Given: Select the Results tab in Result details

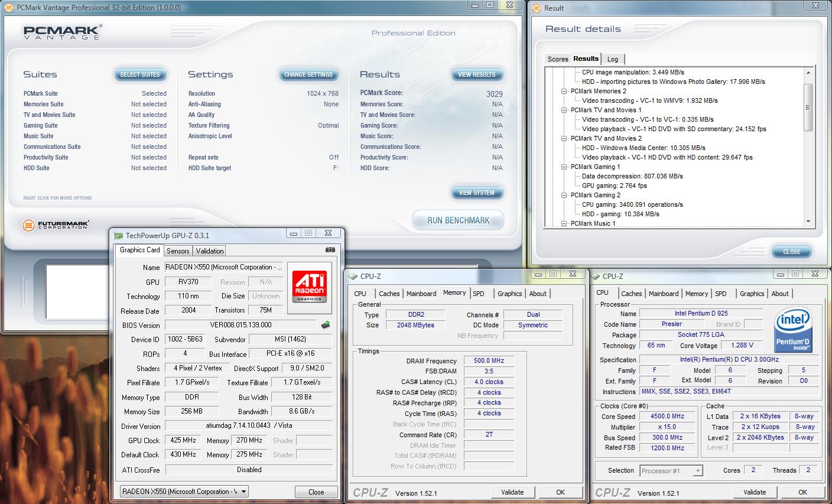Looking at the screenshot, I should tap(586, 58).
